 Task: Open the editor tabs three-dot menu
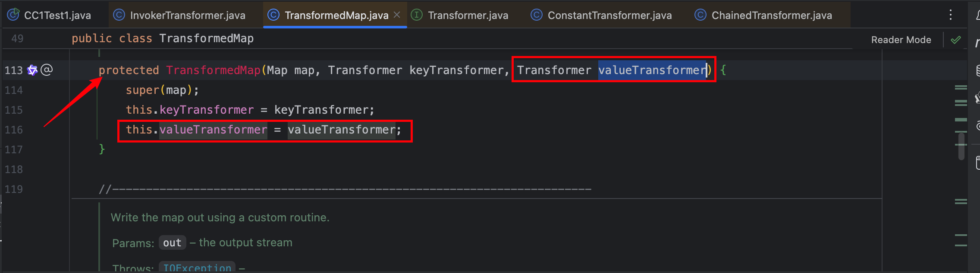tap(950, 15)
